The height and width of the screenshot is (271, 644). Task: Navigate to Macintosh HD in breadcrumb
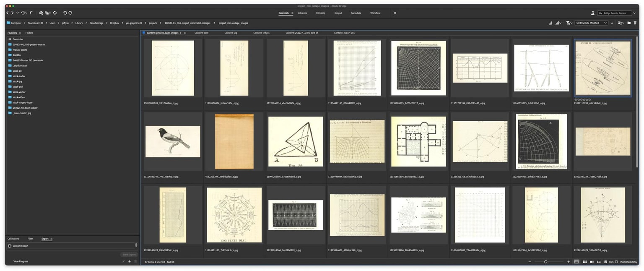pos(36,23)
